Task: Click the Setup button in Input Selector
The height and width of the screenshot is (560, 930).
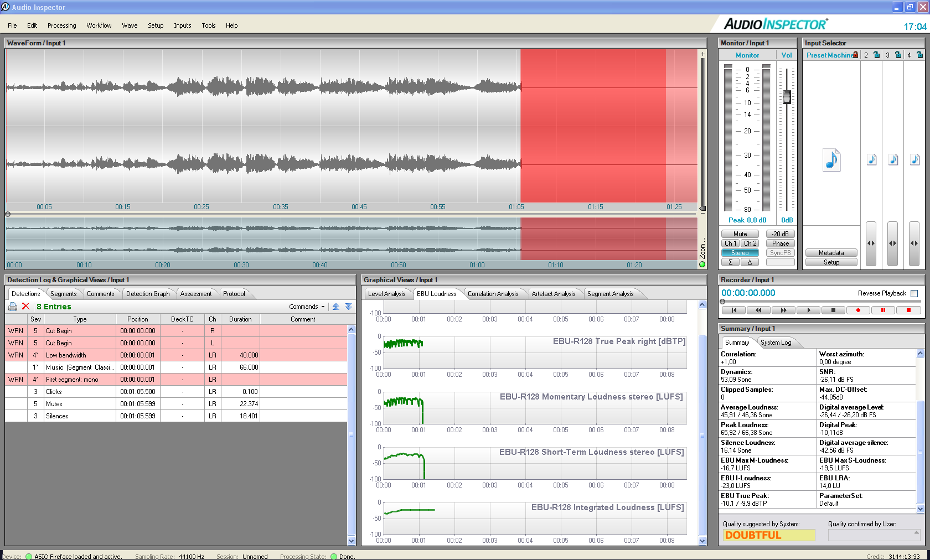Action: click(831, 262)
